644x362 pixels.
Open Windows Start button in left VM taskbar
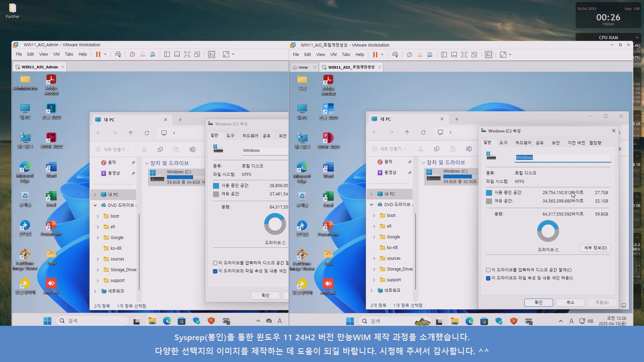pyautogui.click(x=47, y=321)
